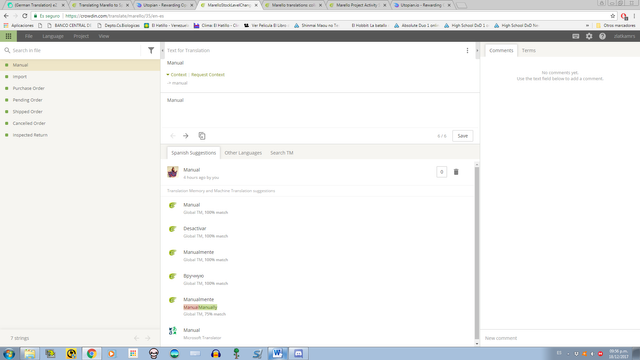This screenshot has width=640, height=360.
Task: Click the New comment field
Action: coord(560,338)
